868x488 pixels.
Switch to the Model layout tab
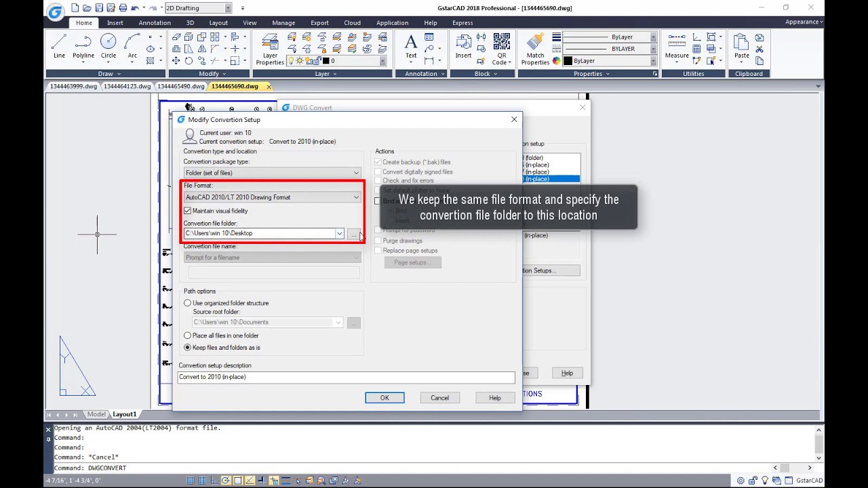click(96, 414)
